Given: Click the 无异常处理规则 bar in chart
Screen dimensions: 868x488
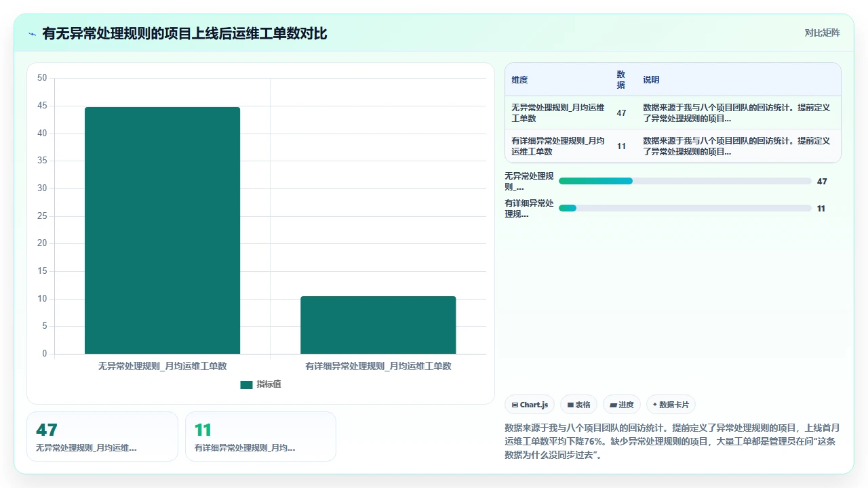Looking at the screenshot, I should click(162, 230).
